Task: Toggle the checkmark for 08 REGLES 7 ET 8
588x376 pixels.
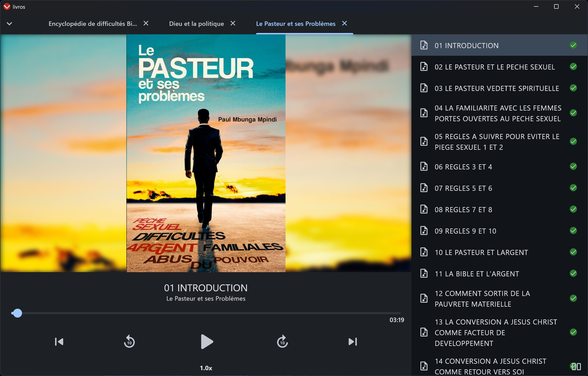Action: 573,209
